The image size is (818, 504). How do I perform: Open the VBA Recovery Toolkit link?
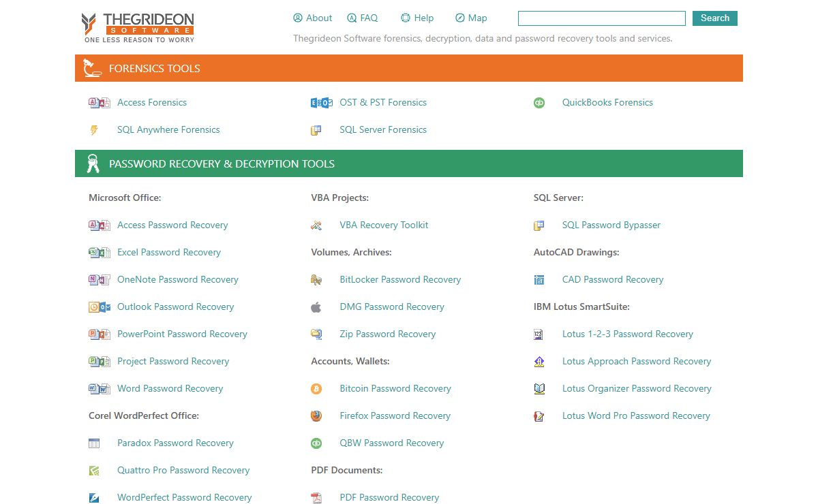[384, 225]
